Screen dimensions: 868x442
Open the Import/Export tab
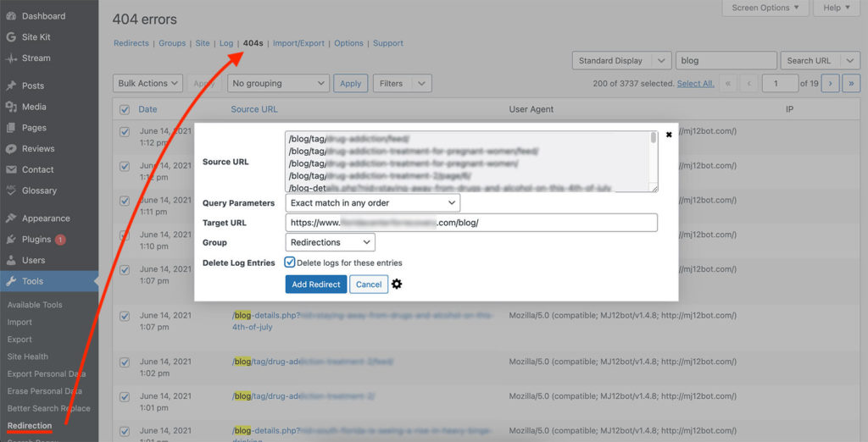[298, 43]
